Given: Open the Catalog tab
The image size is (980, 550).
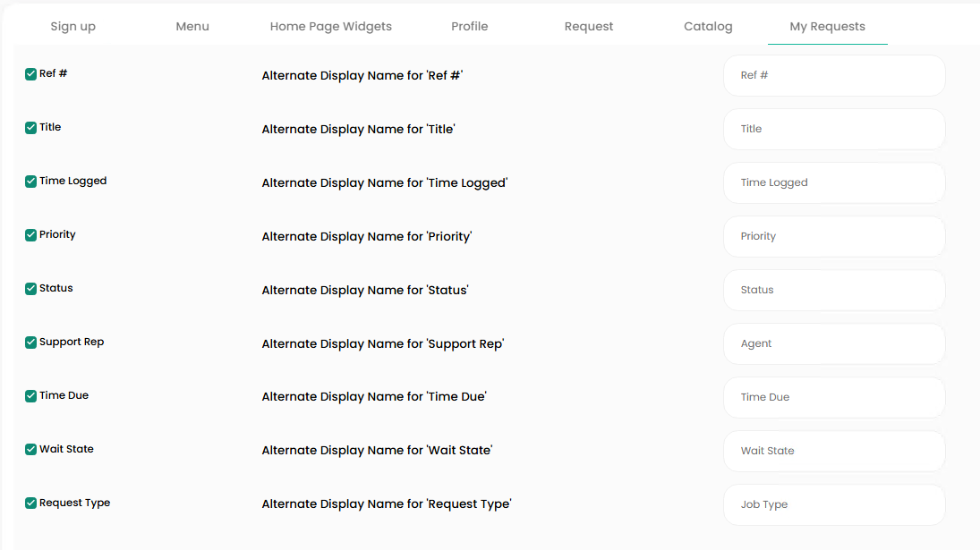Looking at the screenshot, I should [708, 26].
